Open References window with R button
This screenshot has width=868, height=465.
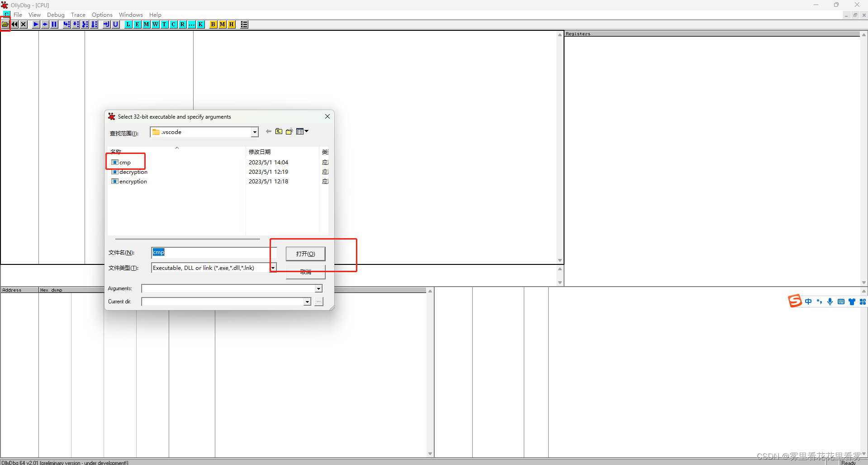tap(183, 24)
